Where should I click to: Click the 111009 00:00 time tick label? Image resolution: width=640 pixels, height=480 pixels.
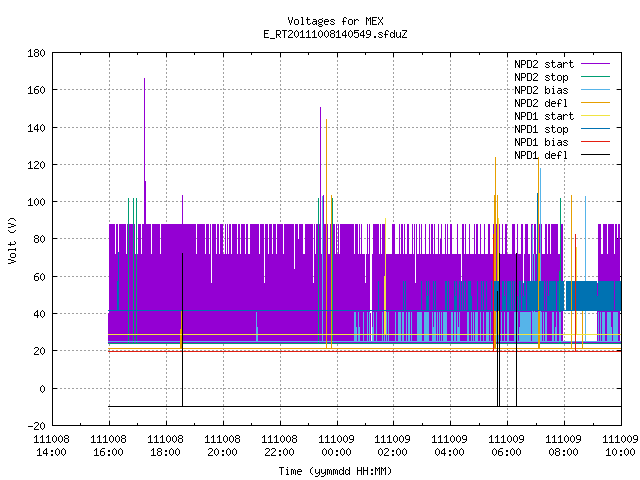(336, 446)
